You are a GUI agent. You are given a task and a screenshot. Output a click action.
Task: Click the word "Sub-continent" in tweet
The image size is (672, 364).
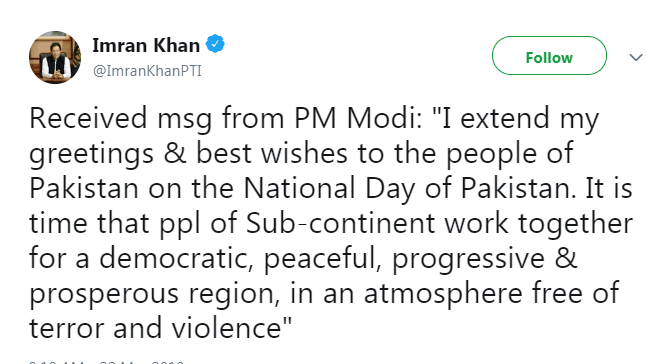[340, 223]
